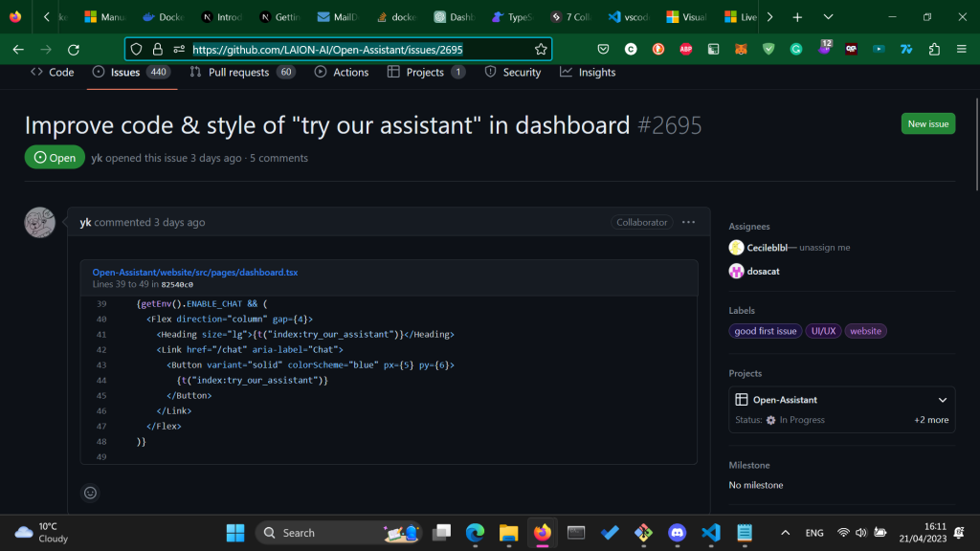Viewport: 980px width, 551px height.
Task: Click the page's vertical scrollbar
Action: 975,145
